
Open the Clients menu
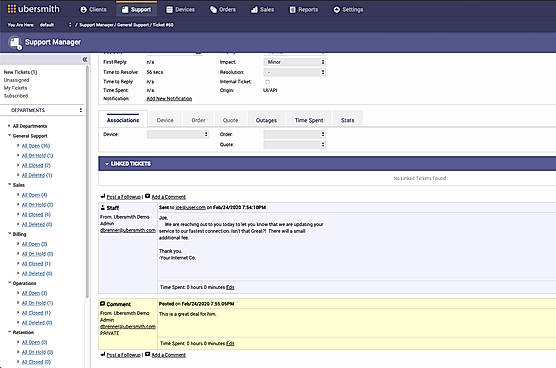point(93,10)
